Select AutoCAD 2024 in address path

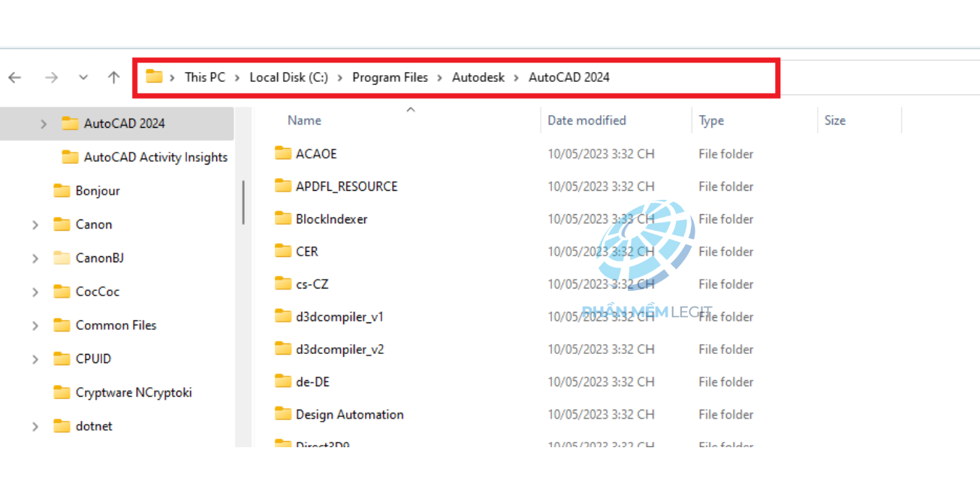click(569, 77)
